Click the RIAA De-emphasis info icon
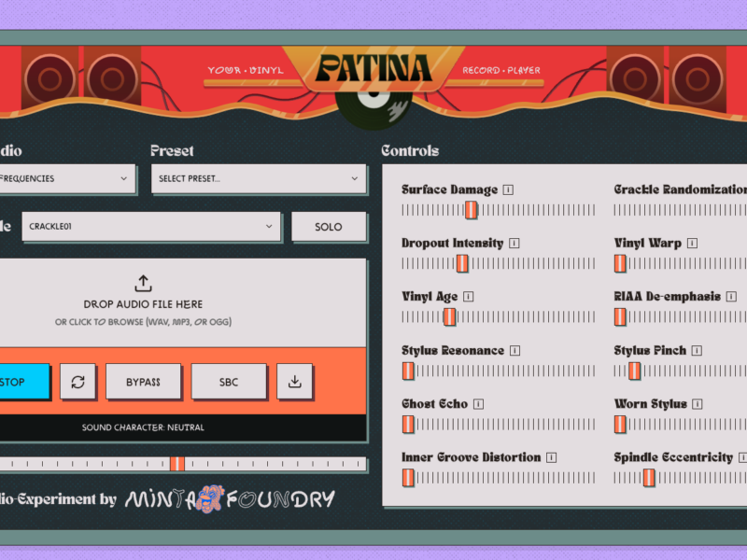This screenshot has height=560, width=747. click(732, 297)
